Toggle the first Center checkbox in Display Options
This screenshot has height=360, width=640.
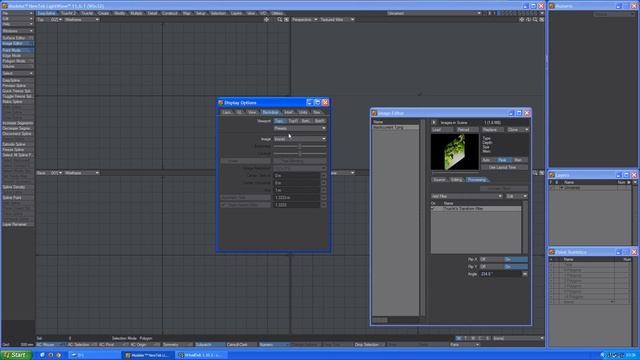click(324, 176)
